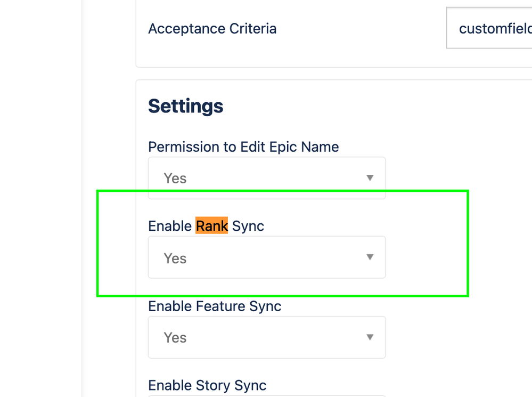Click the Enable Feature Sync label
The height and width of the screenshot is (397, 532).
215,306
